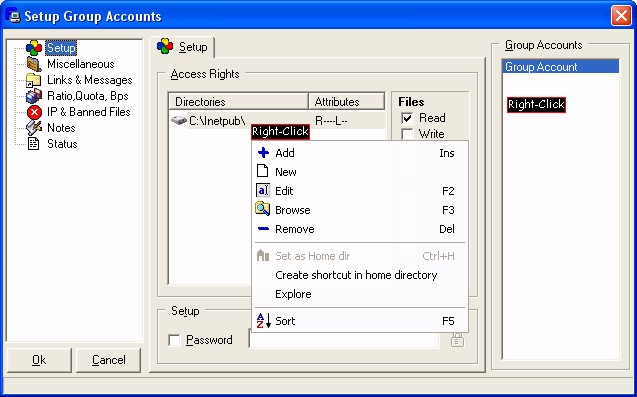Click the title bar application icon
The width and height of the screenshot is (637, 397).
tap(14, 17)
